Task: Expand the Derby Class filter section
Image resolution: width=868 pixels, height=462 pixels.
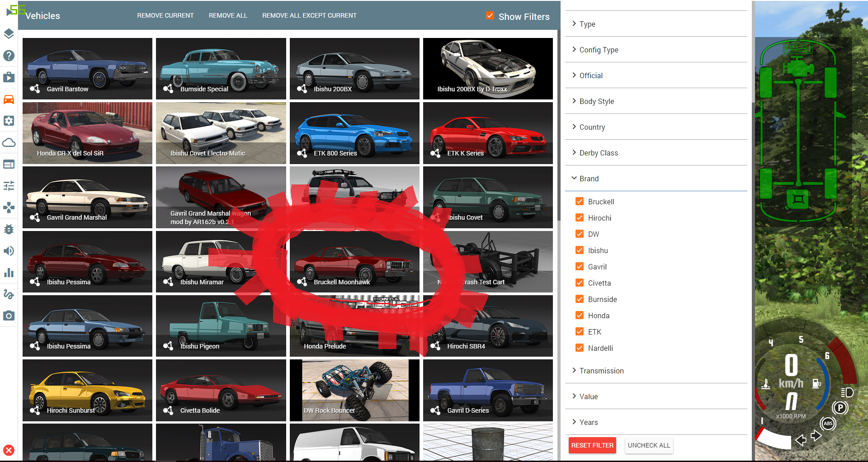Action: coord(656,153)
